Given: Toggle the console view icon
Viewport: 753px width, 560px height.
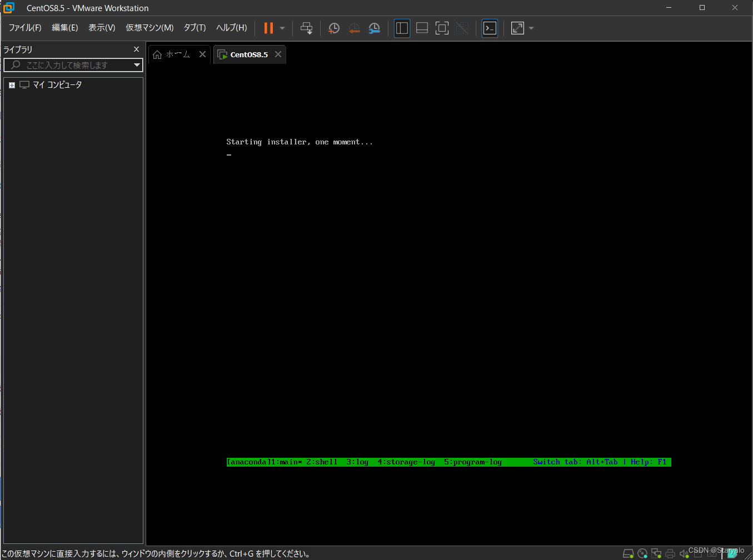Looking at the screenshot, I should [490, 28].
